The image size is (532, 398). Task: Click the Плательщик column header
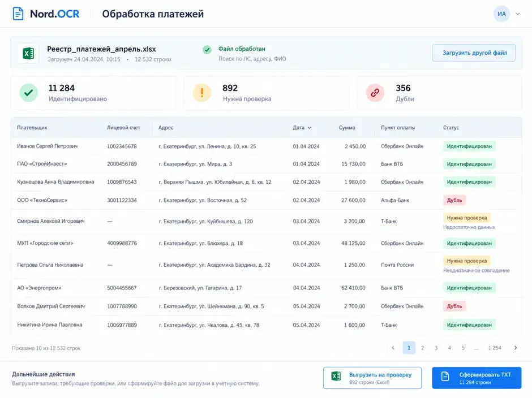(32, 128)
